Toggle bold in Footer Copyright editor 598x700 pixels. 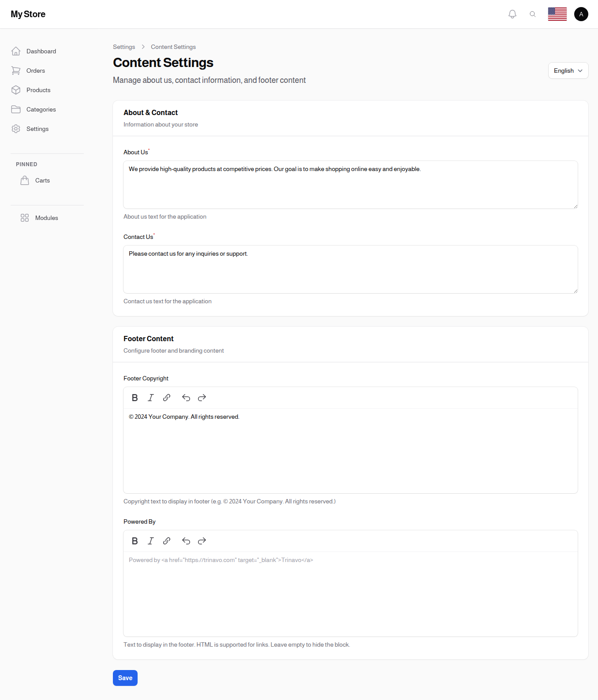tap(135, 398)
